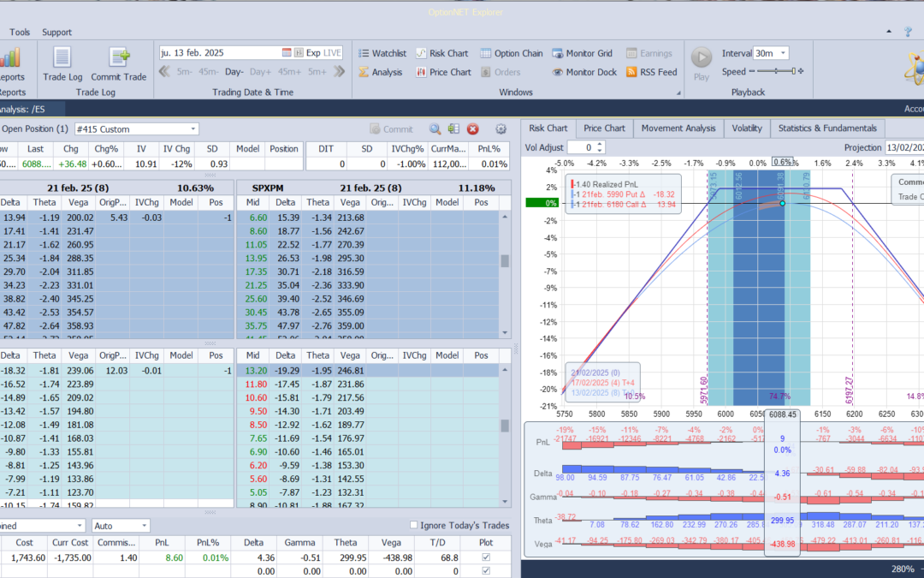Adjust the playback Speed slider
Screen dimensions: 924x578
pyautogui.click(x=777, y=72)
